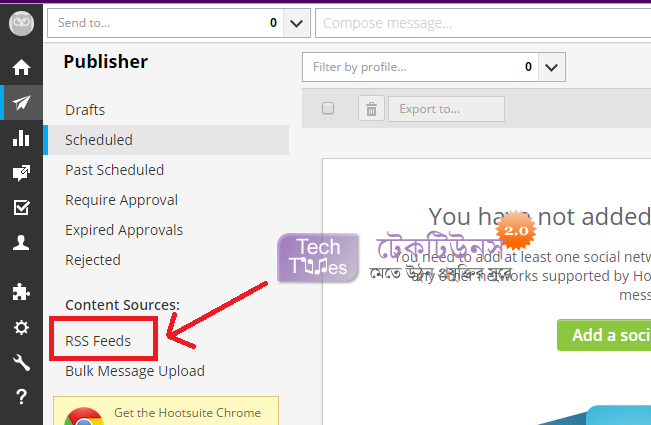Open Past Scheduled messages

point(115,170)
